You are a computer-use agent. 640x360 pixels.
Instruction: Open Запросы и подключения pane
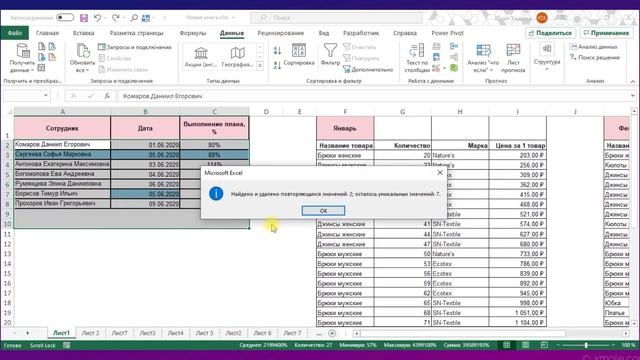tap(135, 47)
